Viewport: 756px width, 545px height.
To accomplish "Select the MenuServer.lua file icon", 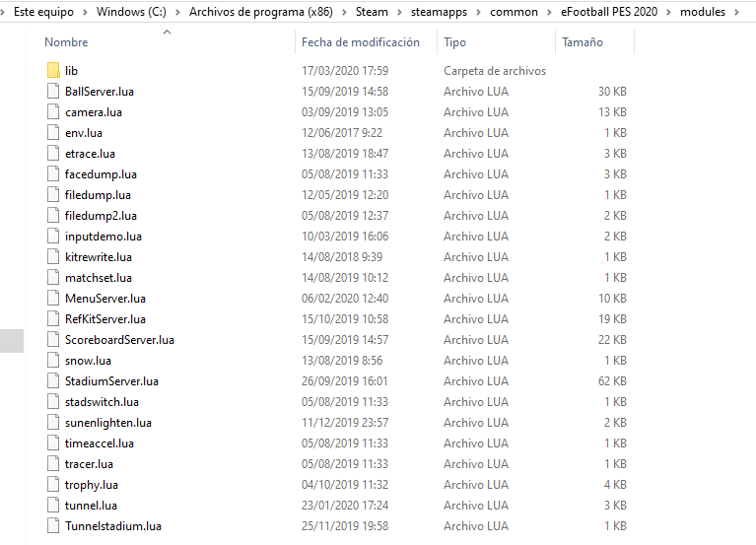I will pyautogui.click(x=53, y=299).
